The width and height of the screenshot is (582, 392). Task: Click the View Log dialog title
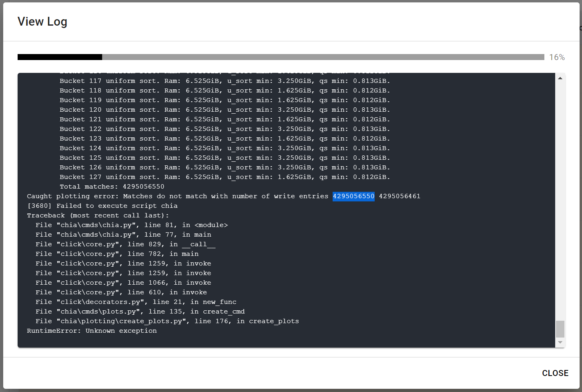(x=42, y=21)
